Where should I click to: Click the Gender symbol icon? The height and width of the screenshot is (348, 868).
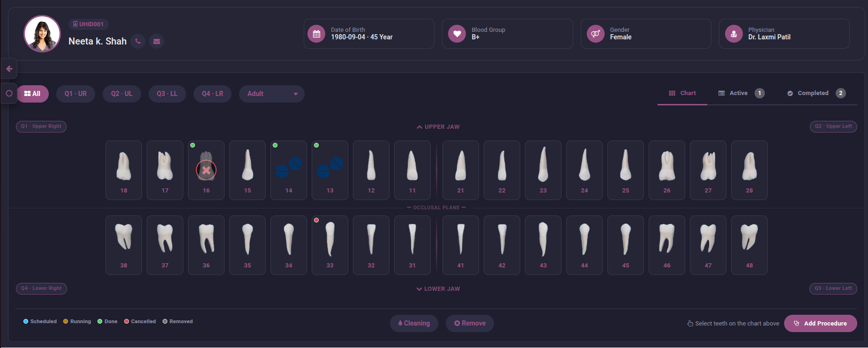coord(596,34)
